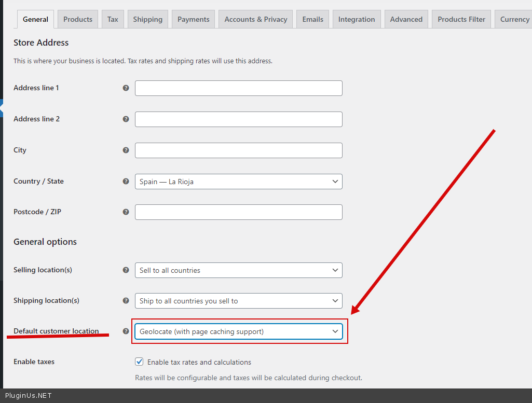532x403 pixels.
Task: Expand Shipping location(s) dropdown
Action: (238, 301)
